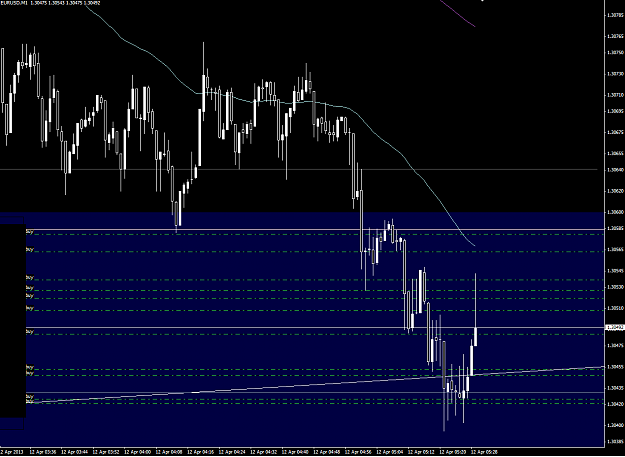Click the 1.30510 price axis label
This screenshot has width=625, height=457.
615,308
